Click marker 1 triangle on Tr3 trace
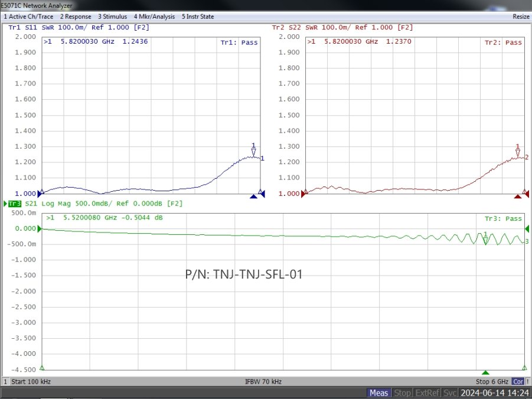This screenshot has width=532, height=399. pos(485,241)
